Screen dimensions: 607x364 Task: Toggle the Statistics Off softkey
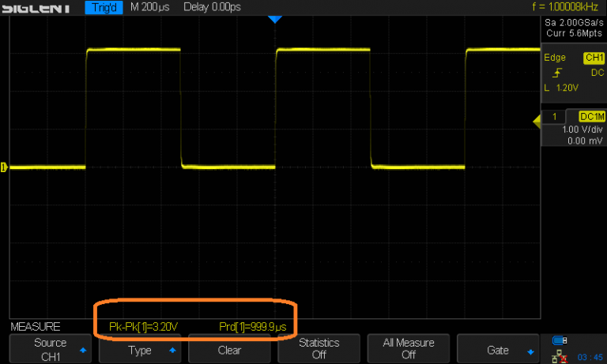coord(319,348)
